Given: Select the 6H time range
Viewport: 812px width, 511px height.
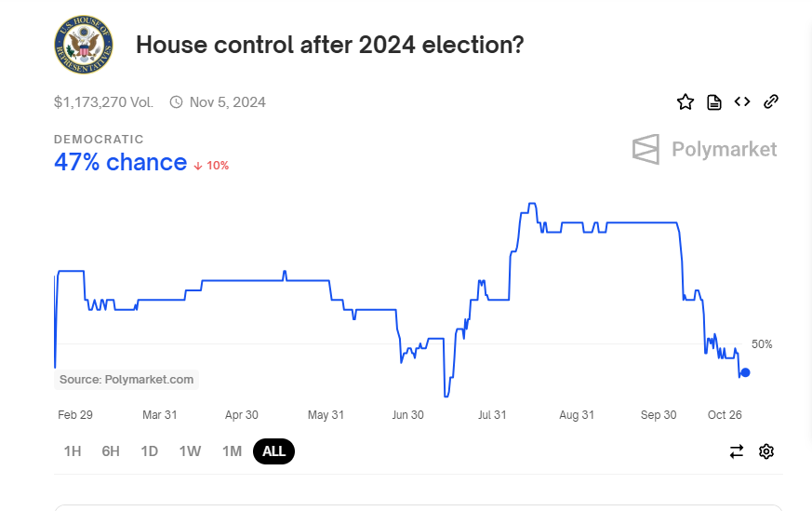Looking at the screenshot, I should click(x=111, y=451).
